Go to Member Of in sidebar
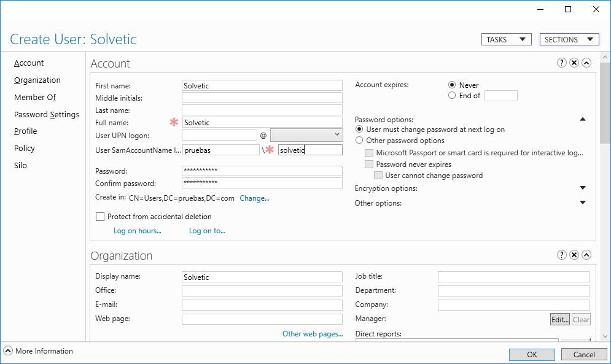611x364 pixels. tap(35, 97)
